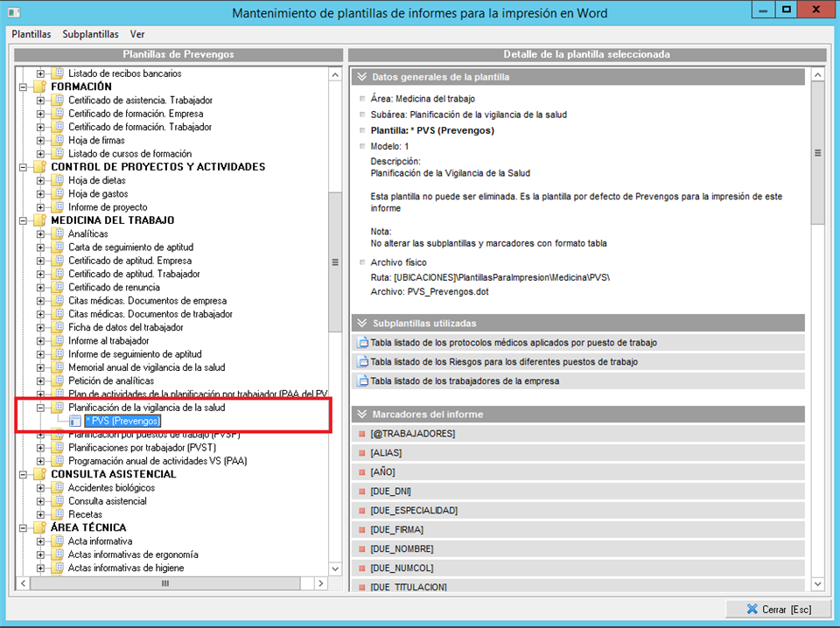Collapse the Marcadores del informe section
This screenshot has width=840, height=628.
tap(361, 414)
